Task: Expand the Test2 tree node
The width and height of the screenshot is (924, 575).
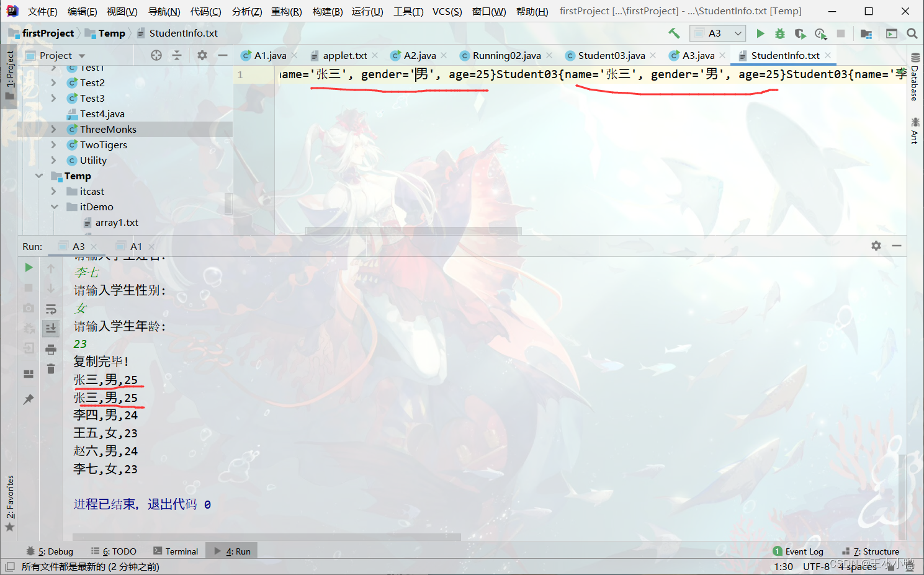Action: click(53, 82)
